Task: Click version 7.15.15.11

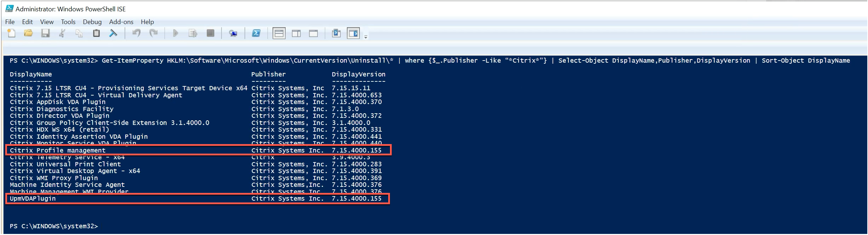Action: click(x=351, y=88)
